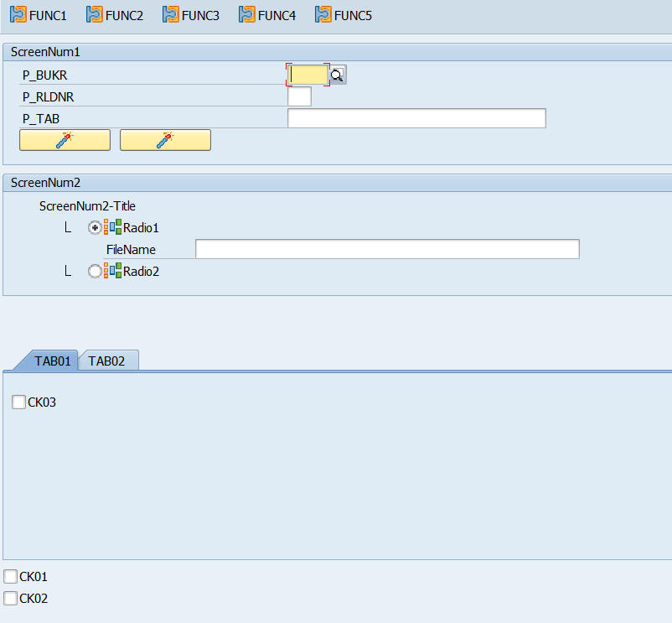Screen dimensions: 672x623
Task: Click the ScreenNum2 group header
Action: click(338, 183)
